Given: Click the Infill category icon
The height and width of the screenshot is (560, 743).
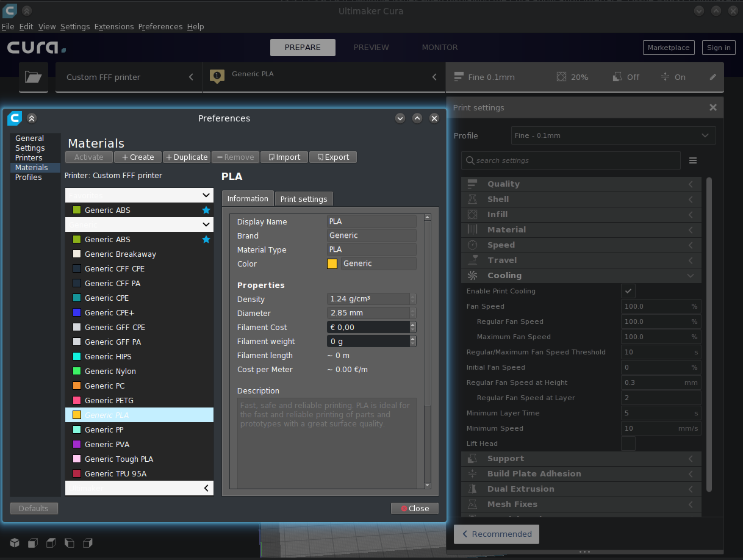Looking at the screenshot, I should tap(472, 214).
